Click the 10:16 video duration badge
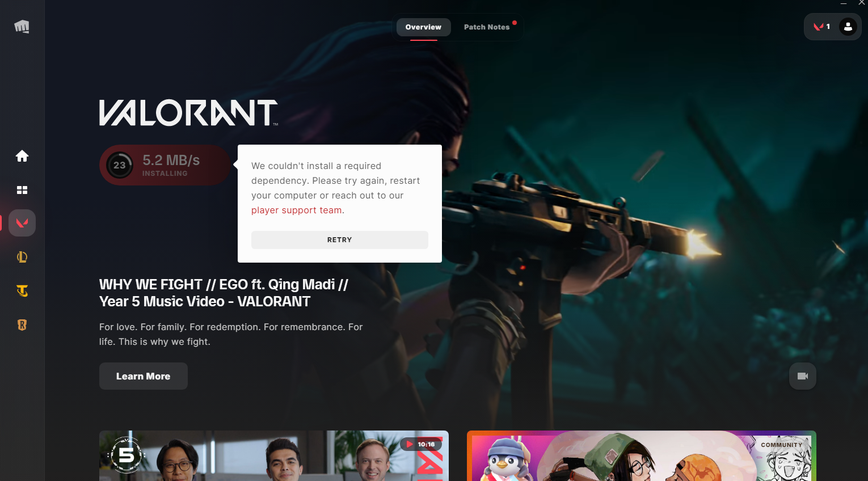The height and width of the screenshot is (481, 868). coord(421,444)
